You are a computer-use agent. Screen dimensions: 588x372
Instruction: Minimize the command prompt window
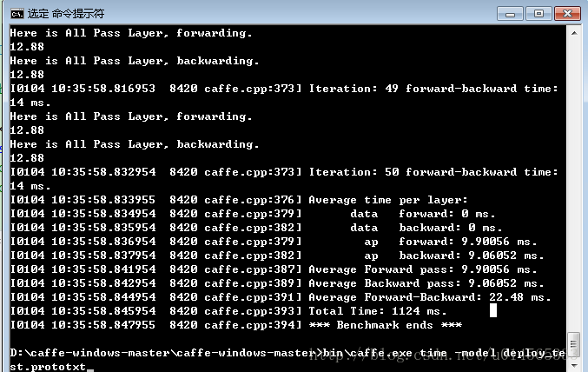512,12
